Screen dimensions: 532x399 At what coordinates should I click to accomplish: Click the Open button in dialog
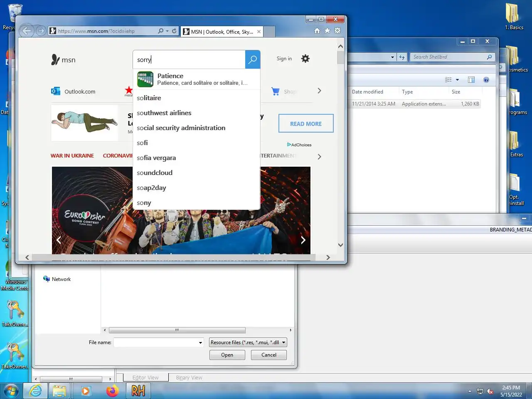(x=227, y=355)
